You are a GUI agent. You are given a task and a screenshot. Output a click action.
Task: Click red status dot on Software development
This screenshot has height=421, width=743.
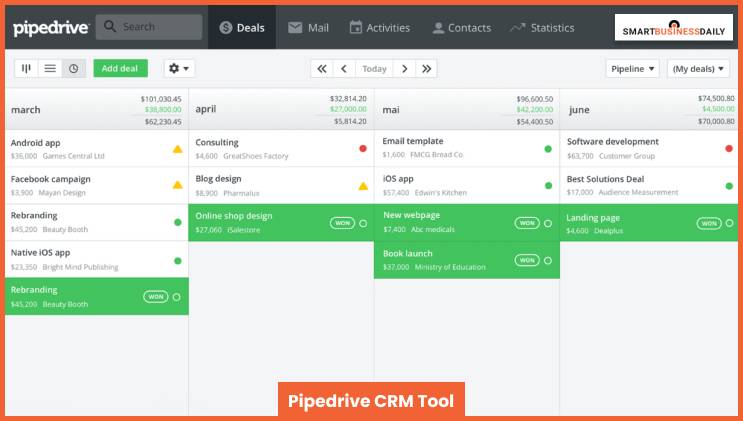[729, 148]
